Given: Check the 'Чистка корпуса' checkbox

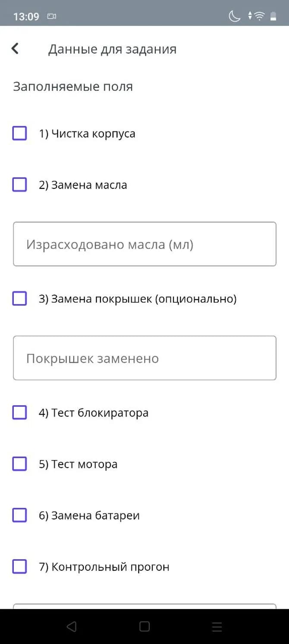Looking at the screenshot, I should click(19, 133).
